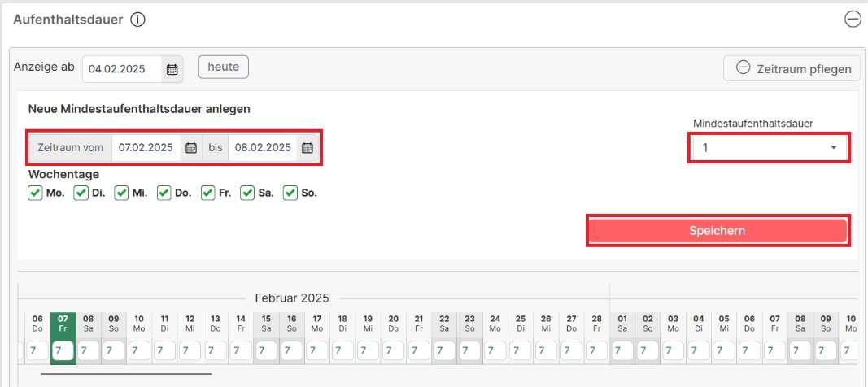Open the Mindestaufenthaltsdauer dropdown
The width and height of the screenshot is (868, 387).
tap(769, 148)
